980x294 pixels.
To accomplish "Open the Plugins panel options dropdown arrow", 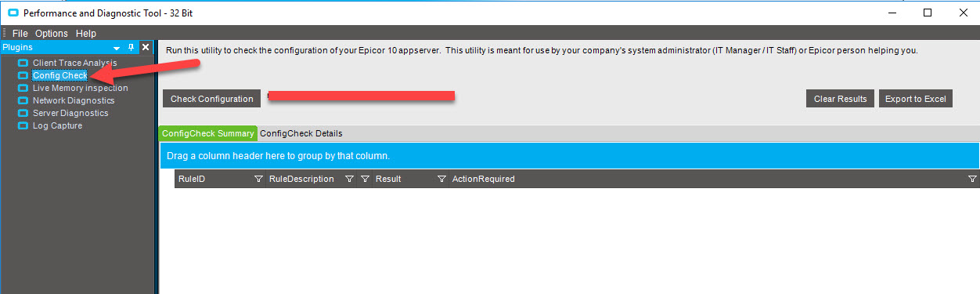I will 117,49.
